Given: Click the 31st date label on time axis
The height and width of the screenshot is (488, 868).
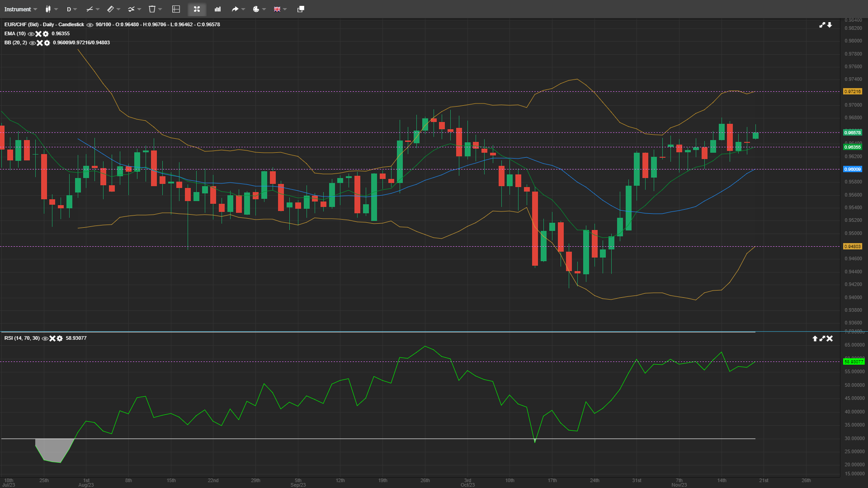Looking at the screenshot, I should tap(637, 480).
